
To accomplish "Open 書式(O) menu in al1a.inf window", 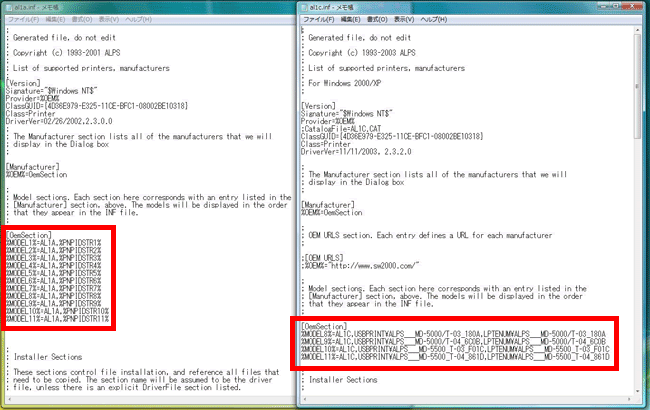I will 82,19.
